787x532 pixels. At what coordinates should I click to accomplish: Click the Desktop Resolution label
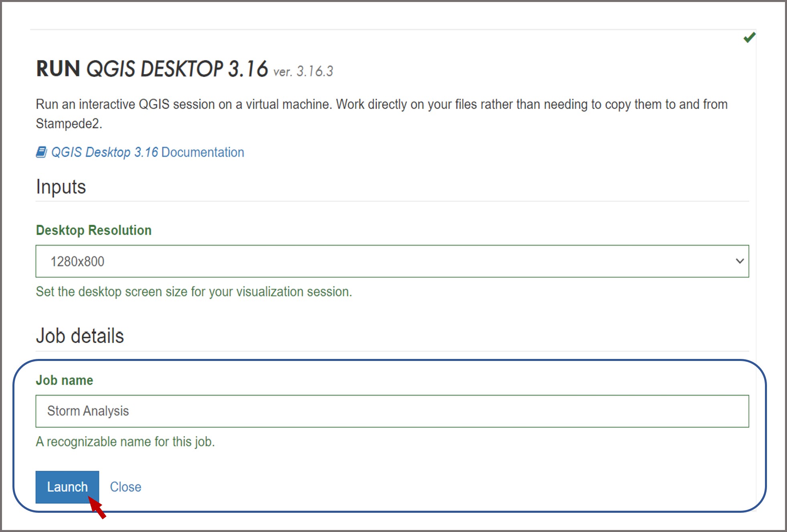pos(94,230)
